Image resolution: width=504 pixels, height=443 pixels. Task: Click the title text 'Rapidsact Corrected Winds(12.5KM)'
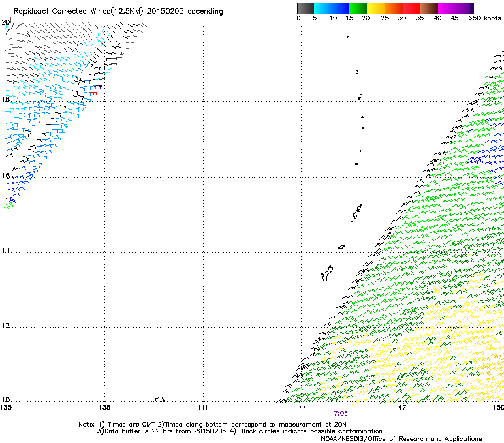[x=78, y=12]
